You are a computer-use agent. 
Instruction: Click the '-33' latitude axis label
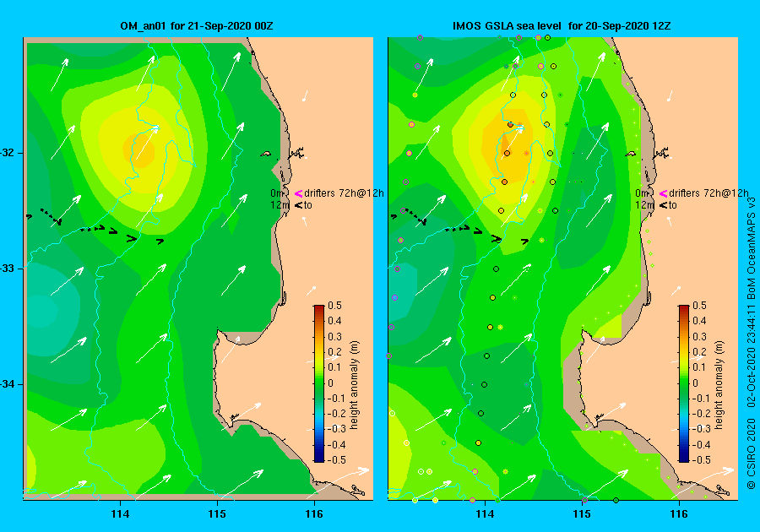[8, 269]
